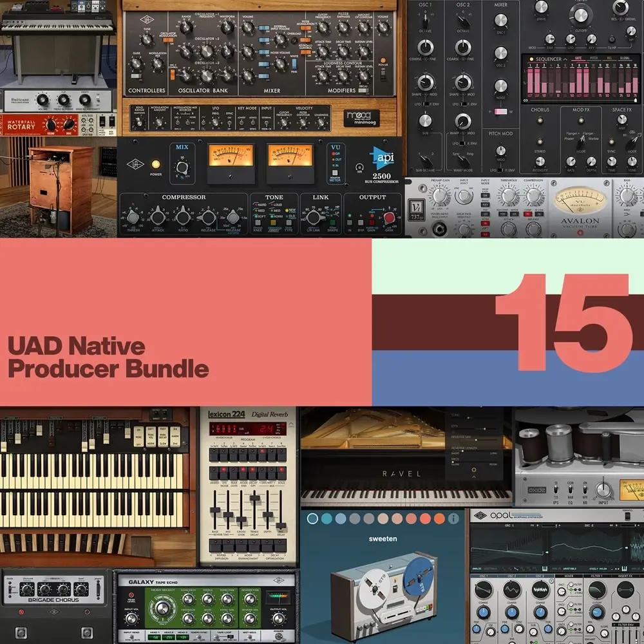Click the Vt 737sp logo on Avalon
The width and height of the screenshot is (644, 644).
point(417,209)
